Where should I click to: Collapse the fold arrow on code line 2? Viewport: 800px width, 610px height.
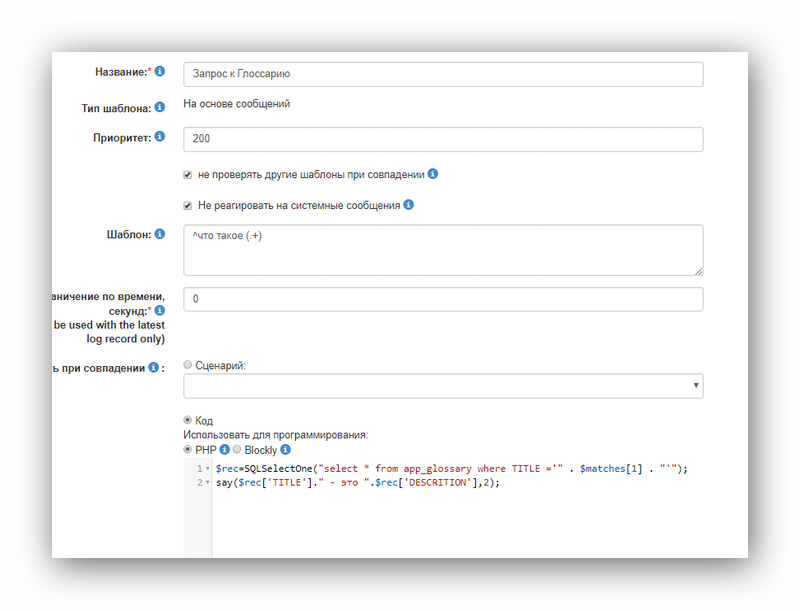click(x=207, y=483)
